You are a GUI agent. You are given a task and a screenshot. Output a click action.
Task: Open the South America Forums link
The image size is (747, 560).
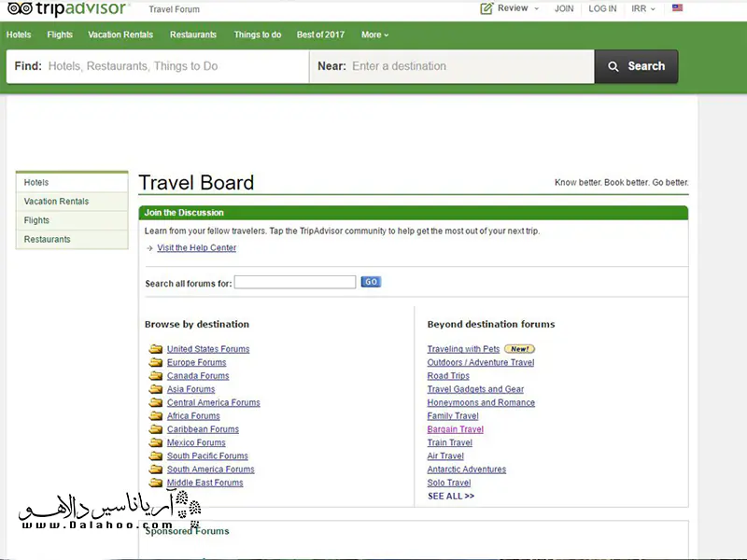211,469
